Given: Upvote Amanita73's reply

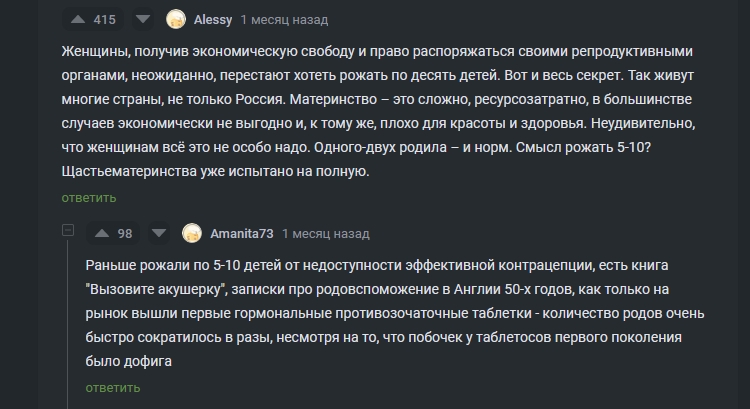Looking at the screenshot, I should (x=101, y=233).
